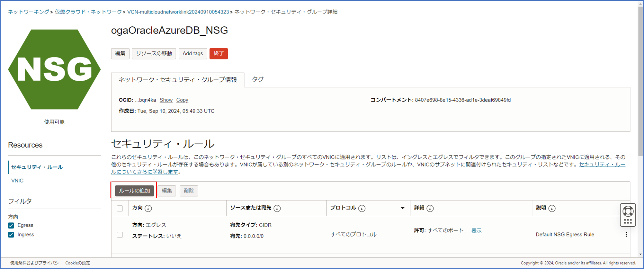Click the 表示 link in 詳細 column
The image size is (644, 269).
pos(477,231)
